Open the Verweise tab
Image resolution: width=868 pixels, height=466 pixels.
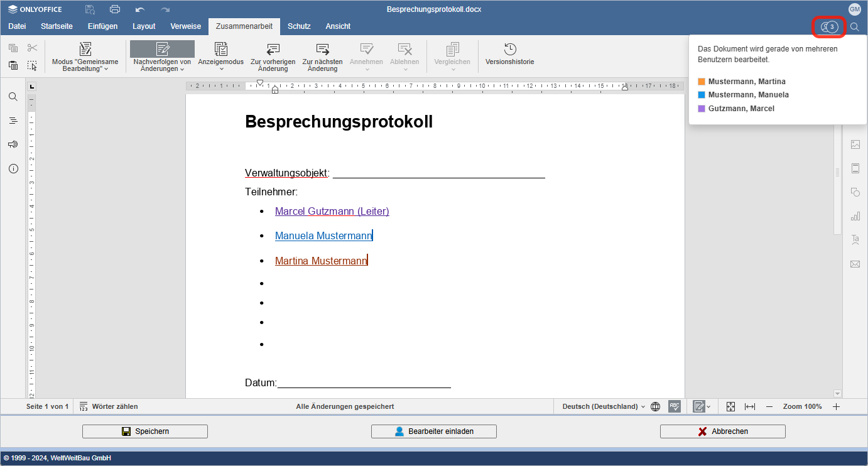(x=185, y=26)
